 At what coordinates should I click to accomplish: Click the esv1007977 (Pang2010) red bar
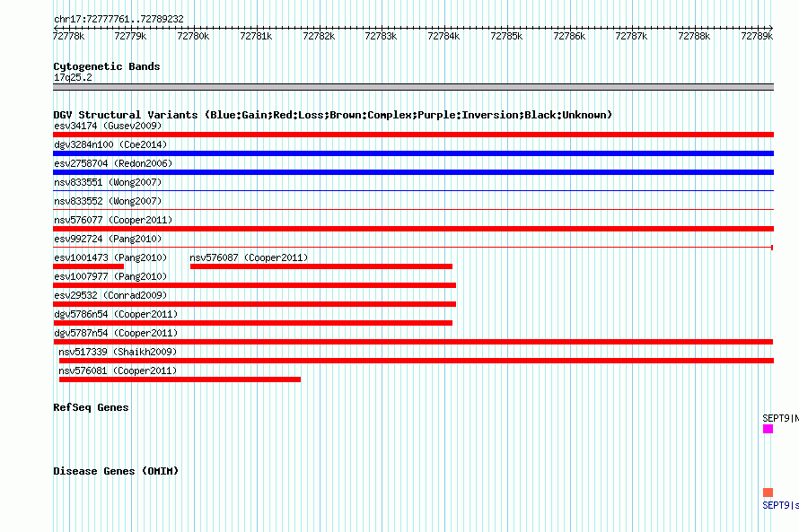click(254, 285)
